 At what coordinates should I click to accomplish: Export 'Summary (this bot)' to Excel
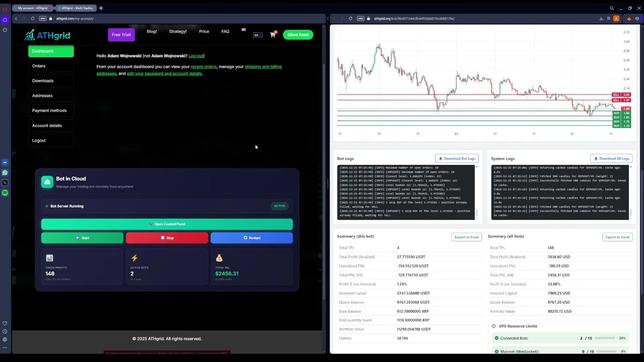point(466,237)
